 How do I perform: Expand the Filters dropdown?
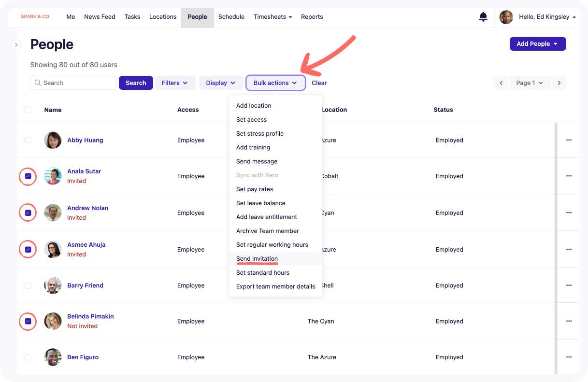click(175, 83)
